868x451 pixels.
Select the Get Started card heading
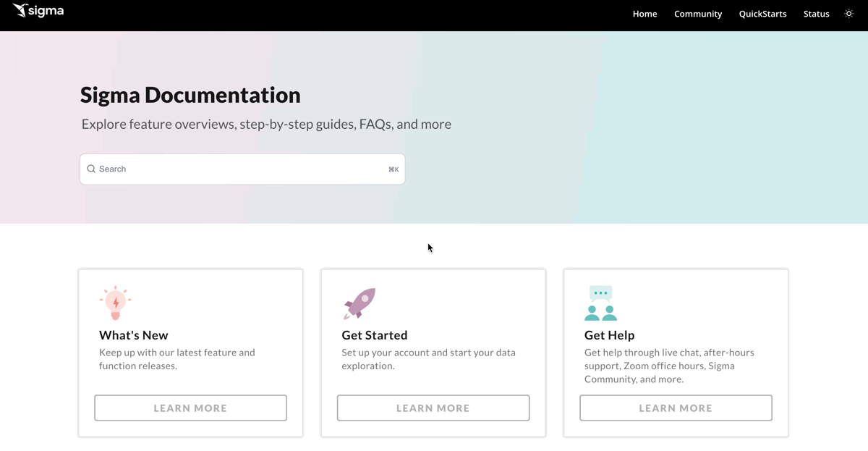pos(375,335)
